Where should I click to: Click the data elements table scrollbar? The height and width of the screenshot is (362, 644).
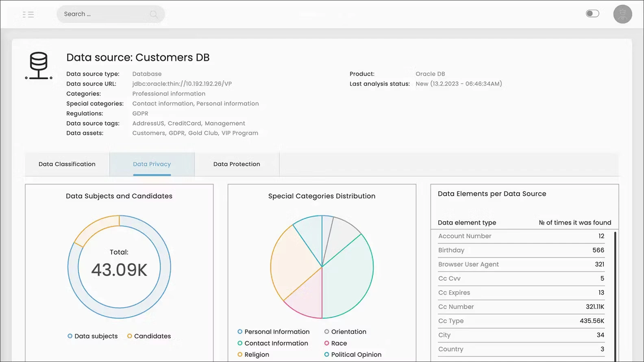615,293
